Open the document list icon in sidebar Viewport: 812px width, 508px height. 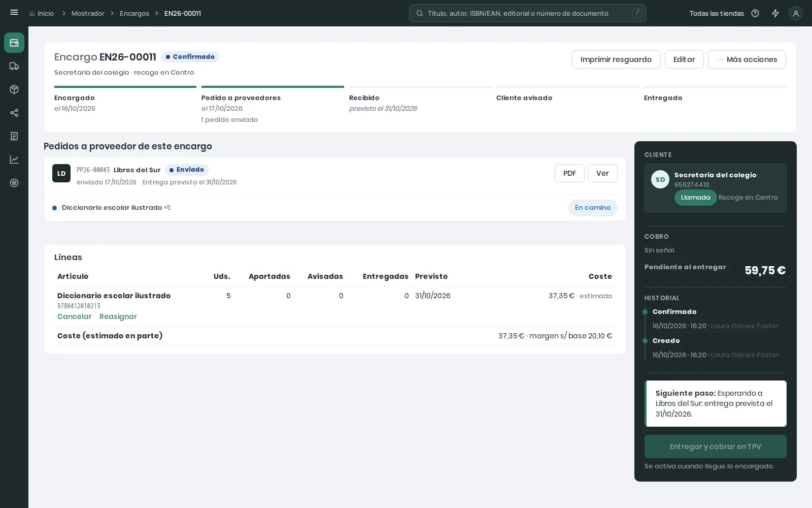14,136
